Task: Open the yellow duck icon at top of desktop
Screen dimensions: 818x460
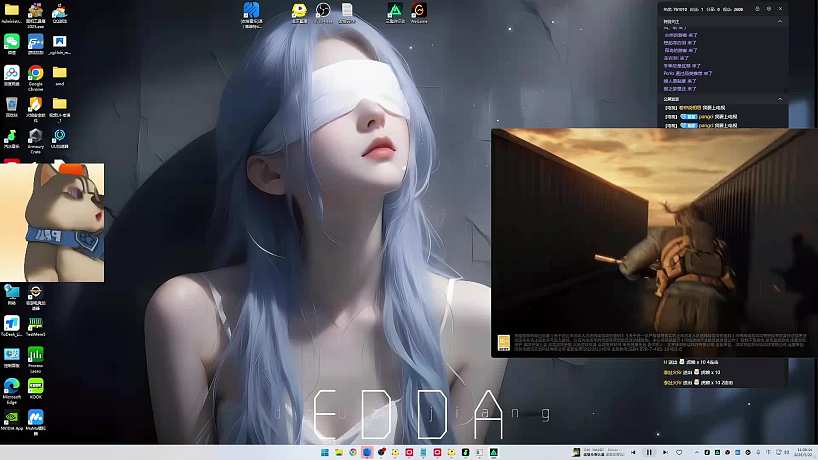Action: tap(299, 13)
